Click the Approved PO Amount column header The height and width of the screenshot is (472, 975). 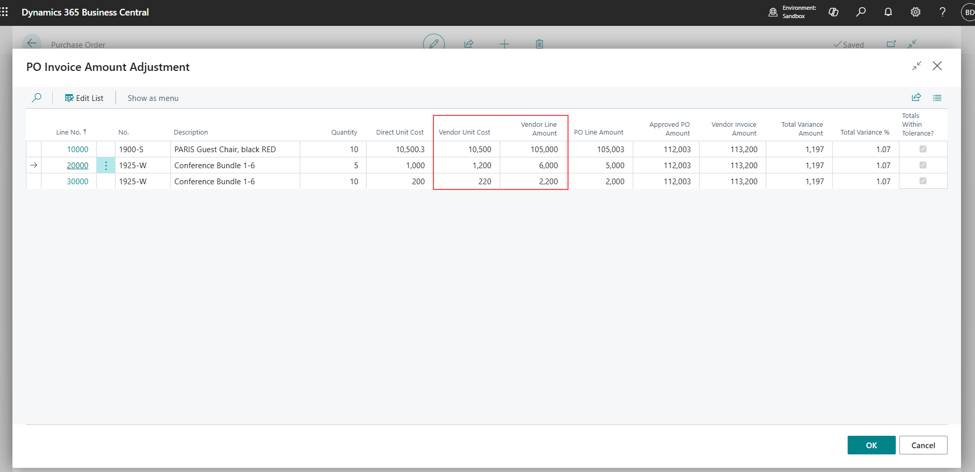tap(670, 129)
